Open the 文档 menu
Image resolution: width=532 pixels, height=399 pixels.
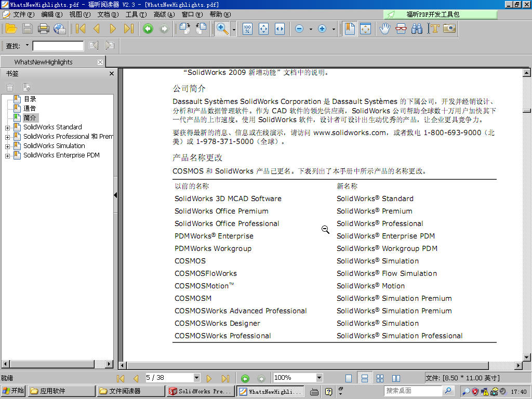click(x=108, y=15)
